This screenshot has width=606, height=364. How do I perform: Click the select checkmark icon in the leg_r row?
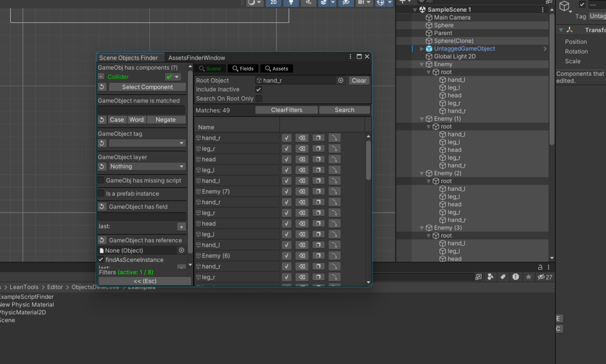tap(286, 148)
